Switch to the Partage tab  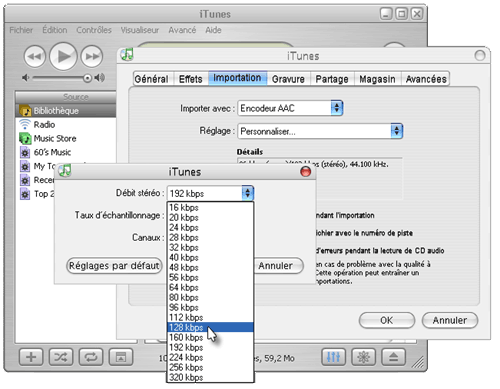(x=332, y=79)
